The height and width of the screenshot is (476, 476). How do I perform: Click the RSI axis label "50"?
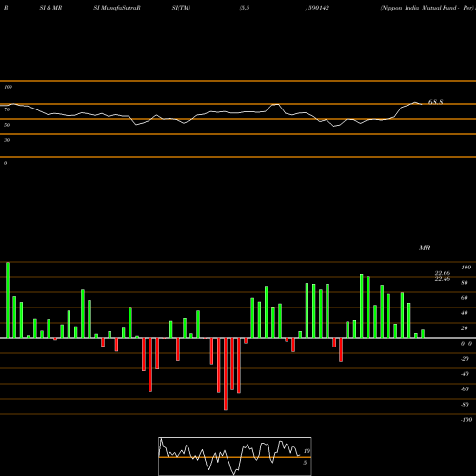pyautogui.click(x=7, y=125)
